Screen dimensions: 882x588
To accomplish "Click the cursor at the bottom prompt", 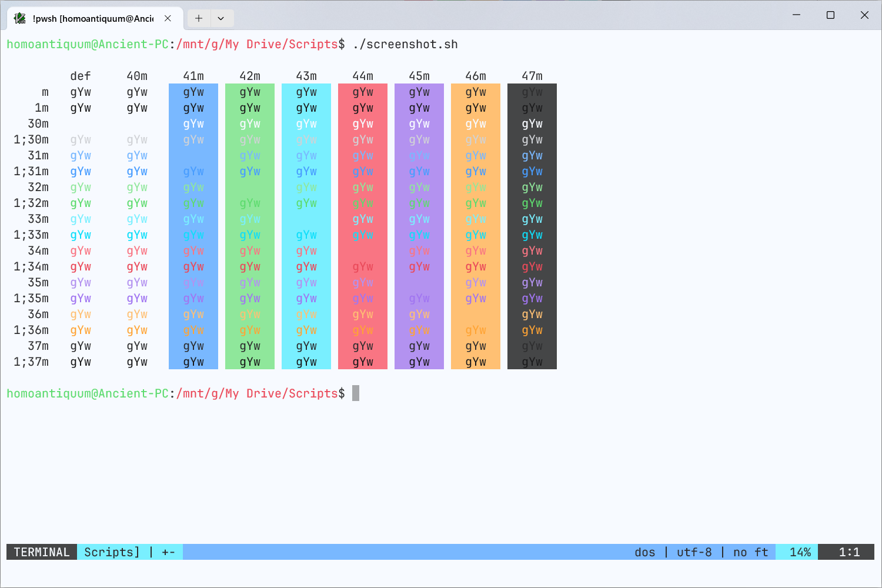I will click(356, 393).
